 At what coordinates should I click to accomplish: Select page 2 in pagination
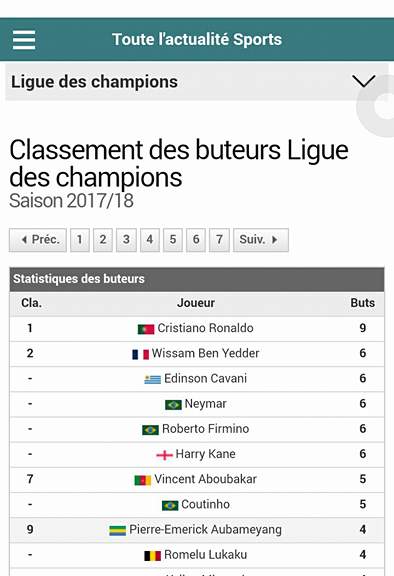click(103, 240)
